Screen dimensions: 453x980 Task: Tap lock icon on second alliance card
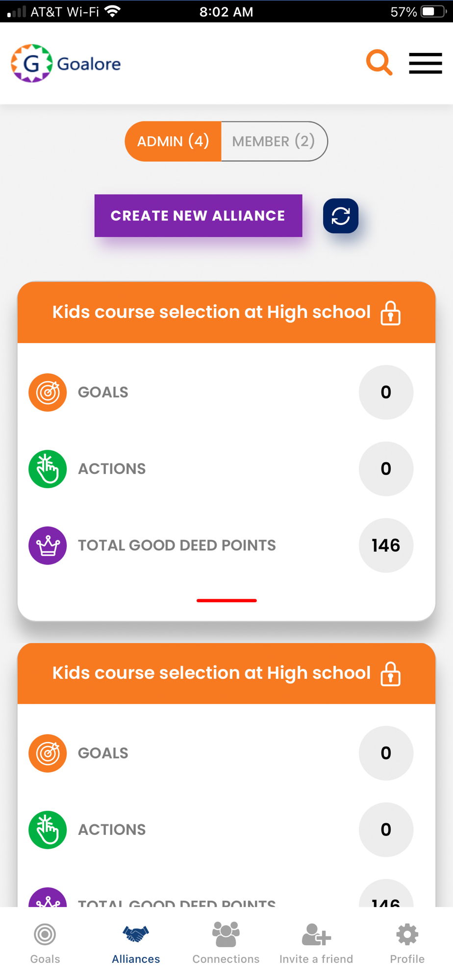pyautogui.click(x=391, y=674)
